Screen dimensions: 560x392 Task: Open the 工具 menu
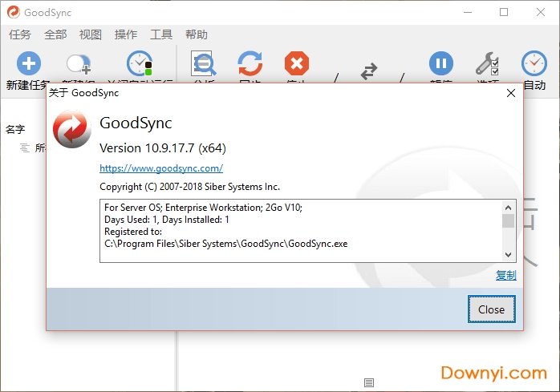pos(161,34)
